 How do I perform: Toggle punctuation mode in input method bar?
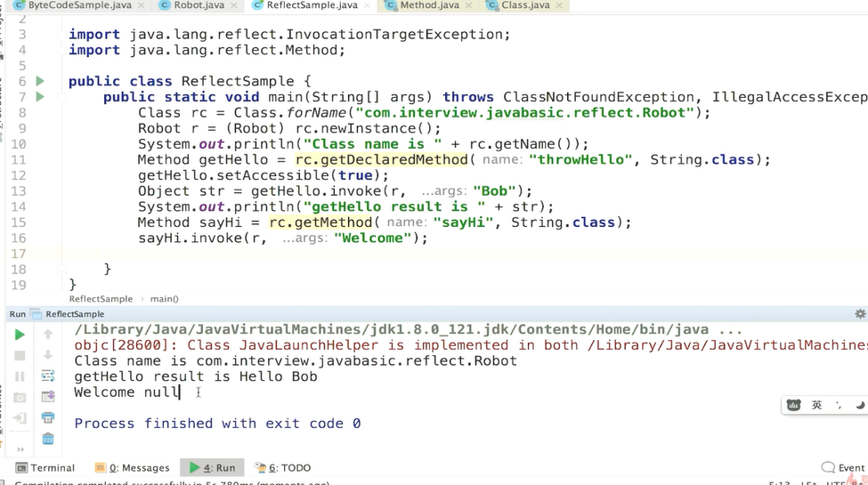coord(839,405)
